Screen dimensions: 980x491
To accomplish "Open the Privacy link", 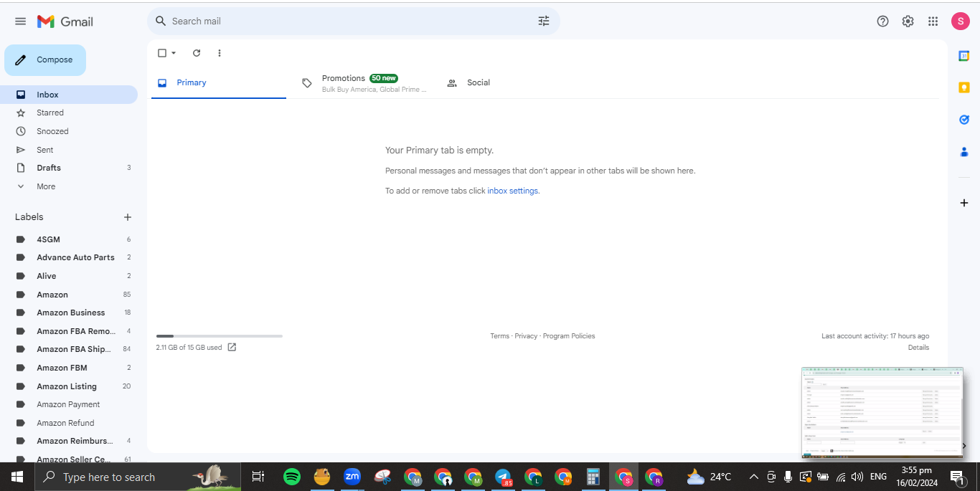I will [526, 336].
